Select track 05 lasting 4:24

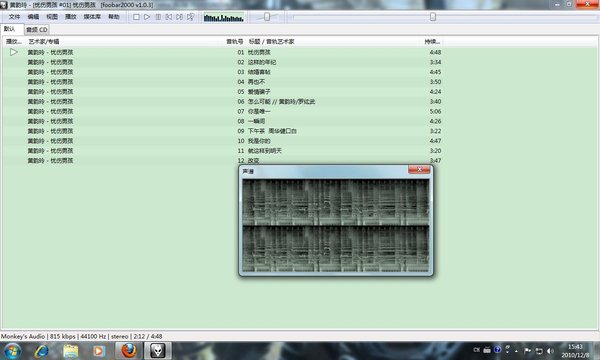pos(223,92)
